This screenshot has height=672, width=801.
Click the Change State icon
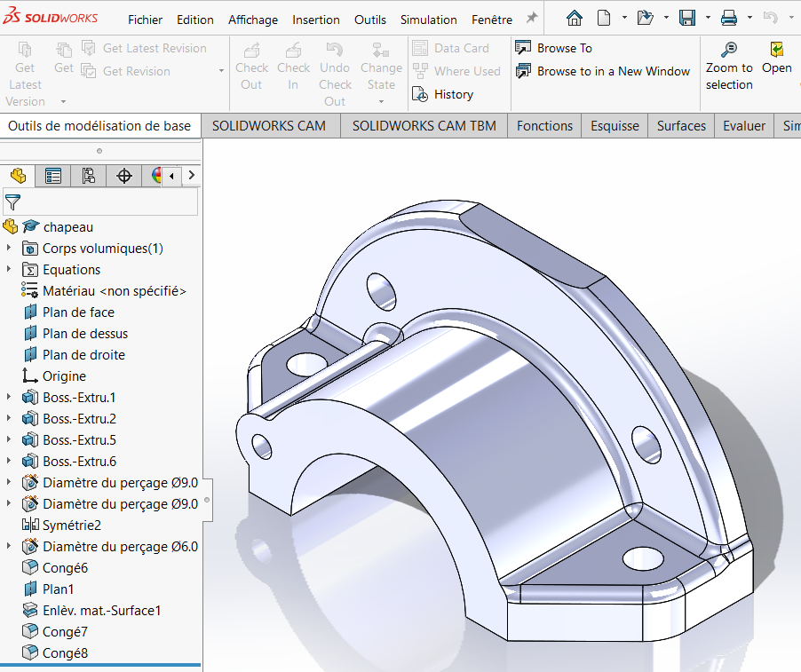(381, 50)
